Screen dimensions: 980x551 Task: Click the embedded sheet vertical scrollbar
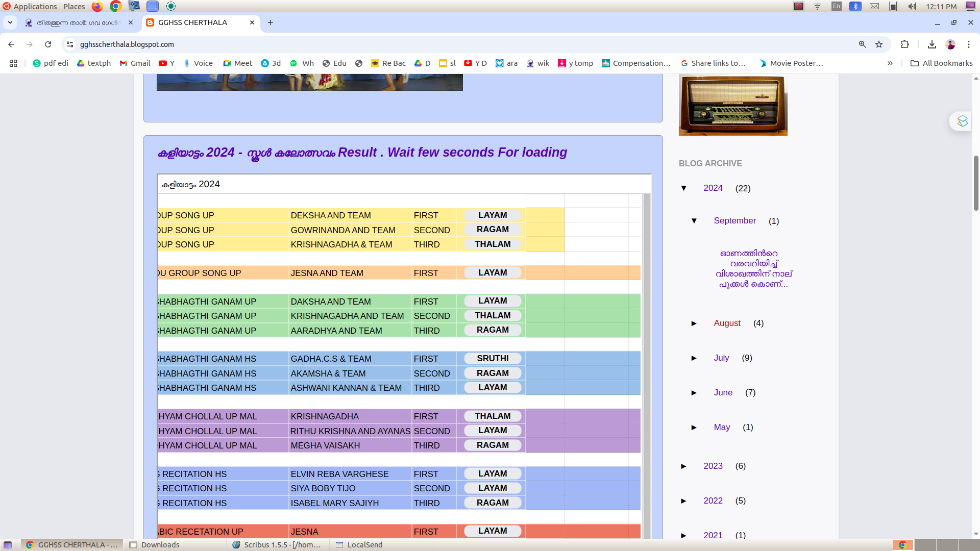[x=647, y=357]
